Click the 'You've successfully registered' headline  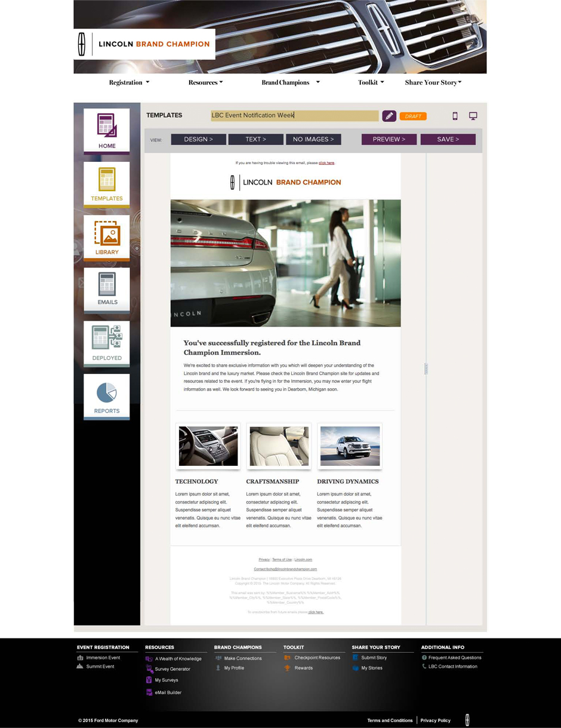272,348
